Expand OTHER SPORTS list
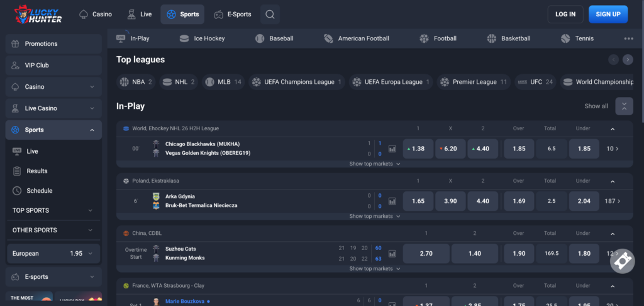Viewport: 644px width, 306px height. pyautogui.click(x=53, y=230)
